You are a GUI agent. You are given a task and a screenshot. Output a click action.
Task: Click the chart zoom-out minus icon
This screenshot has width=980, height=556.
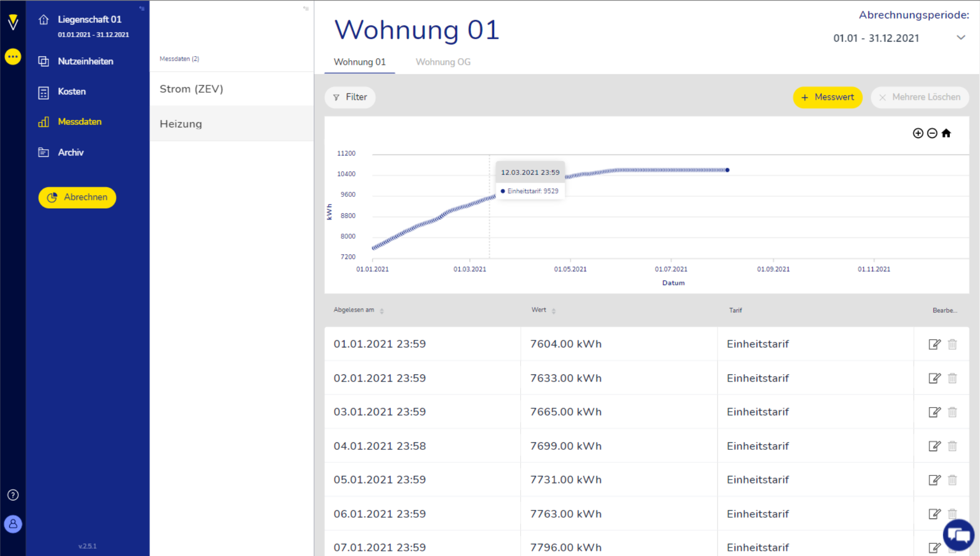tap(932, 133)
